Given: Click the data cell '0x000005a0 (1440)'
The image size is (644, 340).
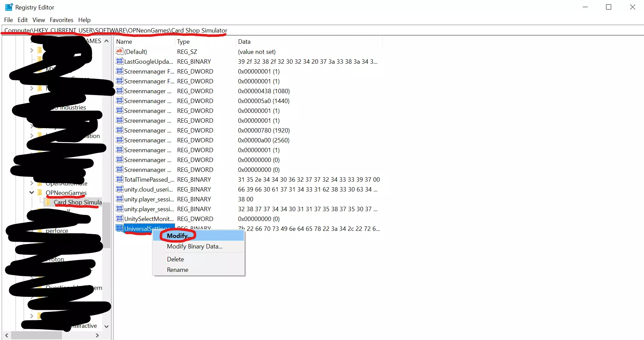Looking at the screenshot, I should click(x=264, y=101).
